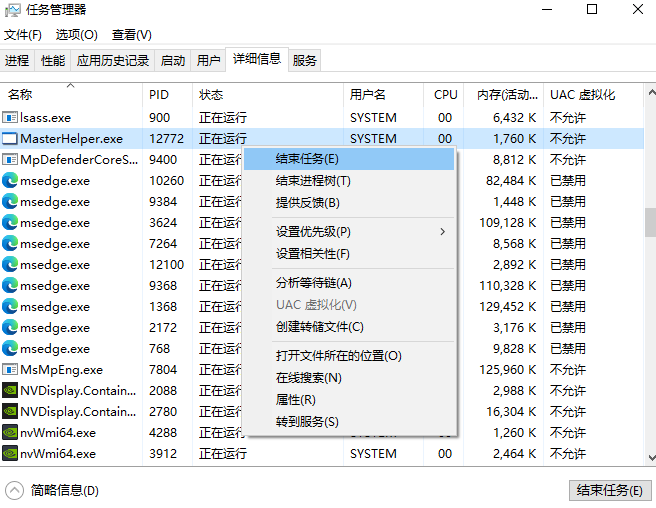Sort by the 用户名 column header
The image size is (656, 508).
[383, 95]
